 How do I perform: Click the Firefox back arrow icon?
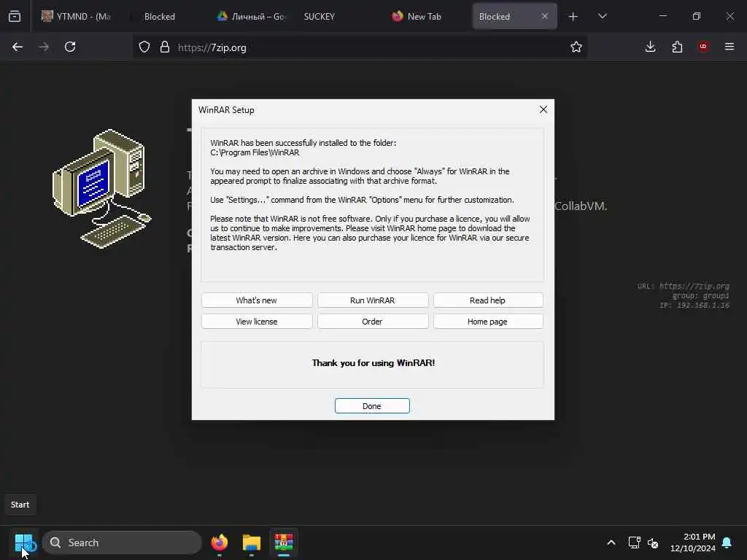point(18,47)
